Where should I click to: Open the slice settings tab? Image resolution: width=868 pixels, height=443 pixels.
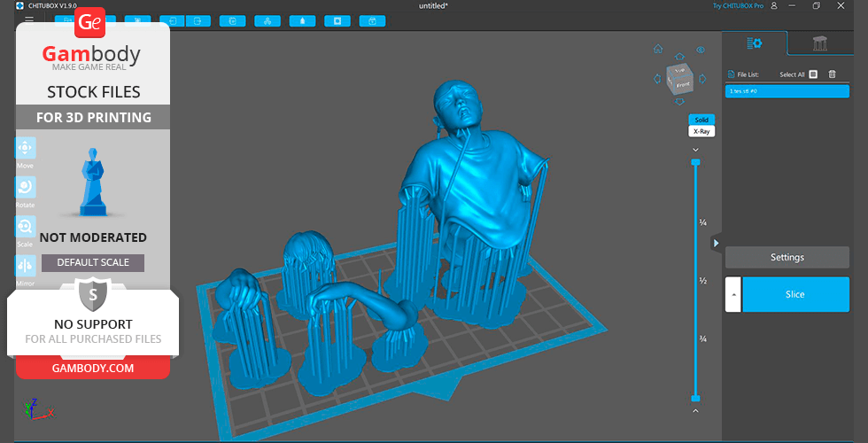pyautogui.click(x=754, y=43)
